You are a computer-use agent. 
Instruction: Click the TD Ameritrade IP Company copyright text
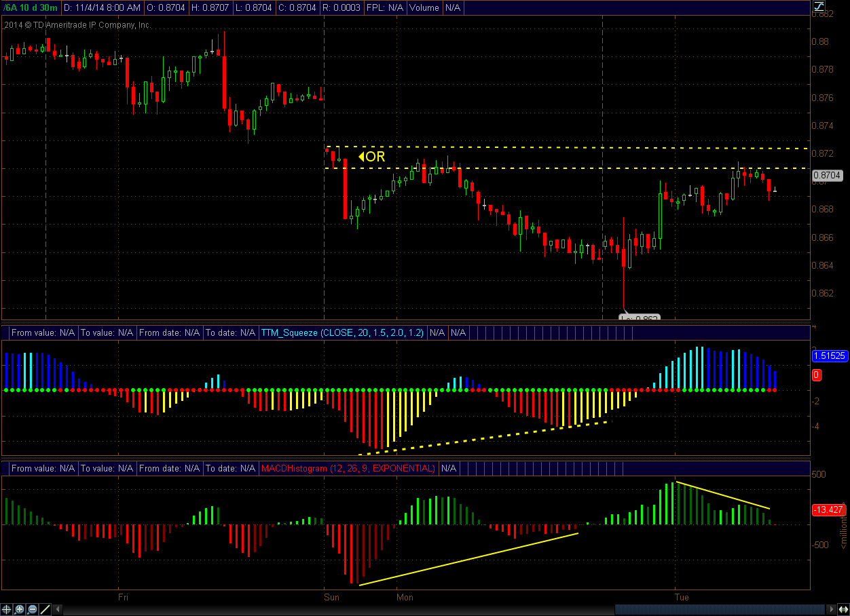click(77, 25)
